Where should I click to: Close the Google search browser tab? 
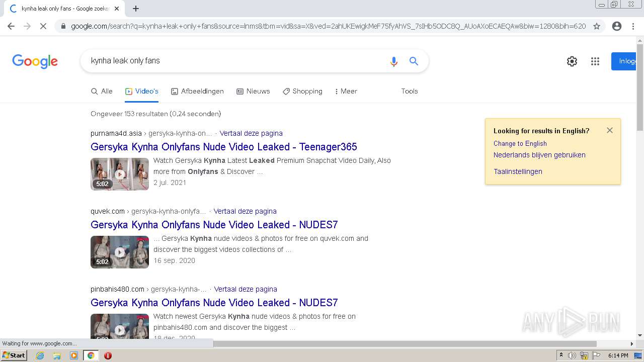click(x=117, y=9)
